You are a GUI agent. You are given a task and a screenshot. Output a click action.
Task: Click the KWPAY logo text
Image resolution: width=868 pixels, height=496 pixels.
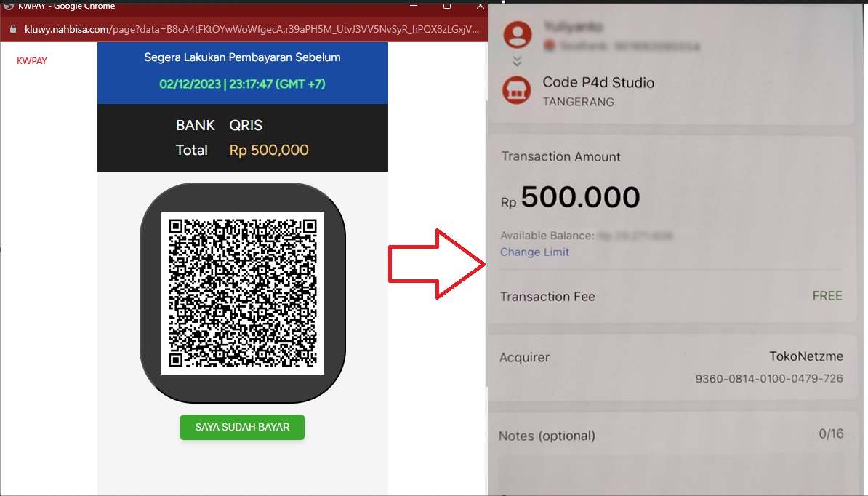point(31,61)
